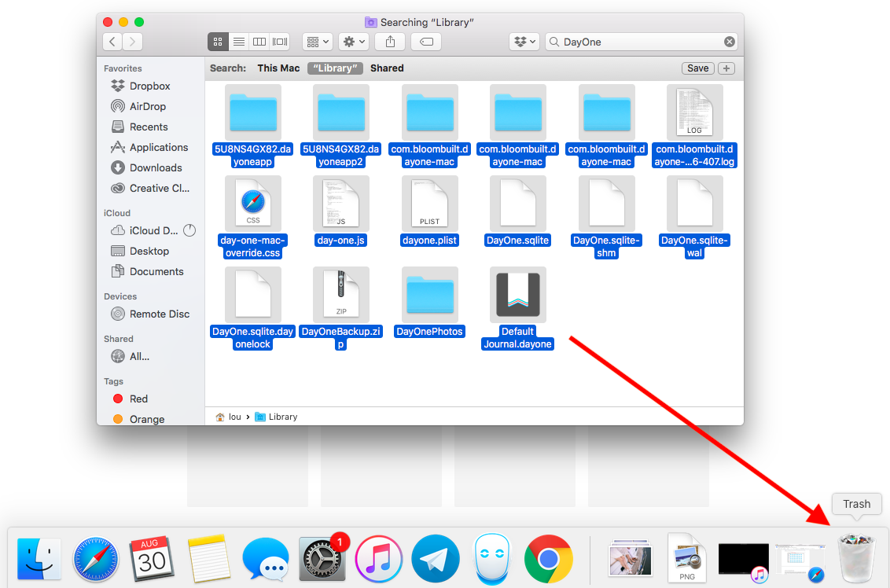This screenshot has height=588, width=890.
Task: Open the item arrangement dropdown
Action: (x=318, y=42)
